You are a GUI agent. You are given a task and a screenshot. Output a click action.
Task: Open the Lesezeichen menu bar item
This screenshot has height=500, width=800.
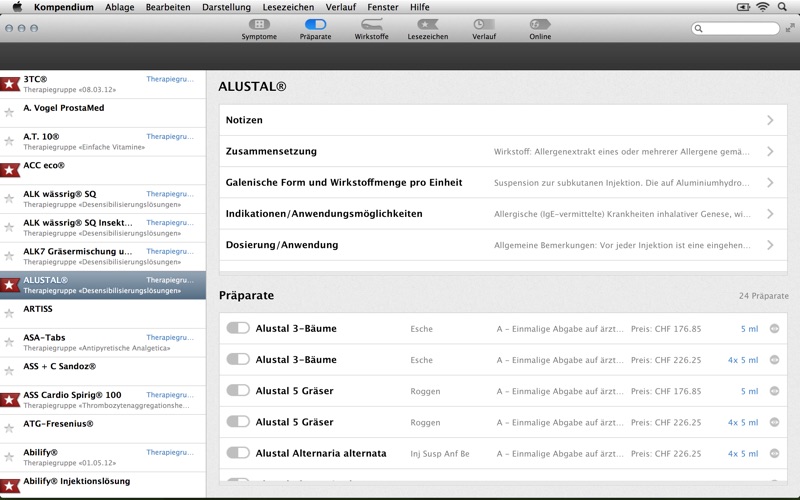288,7
